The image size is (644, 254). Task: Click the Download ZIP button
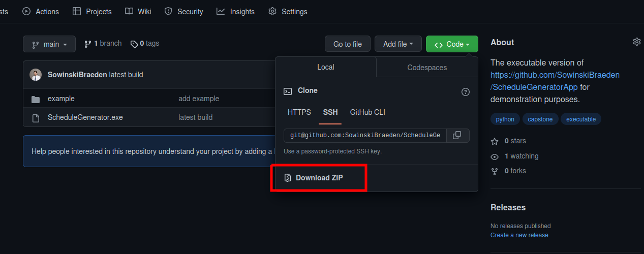pos(318,178)
